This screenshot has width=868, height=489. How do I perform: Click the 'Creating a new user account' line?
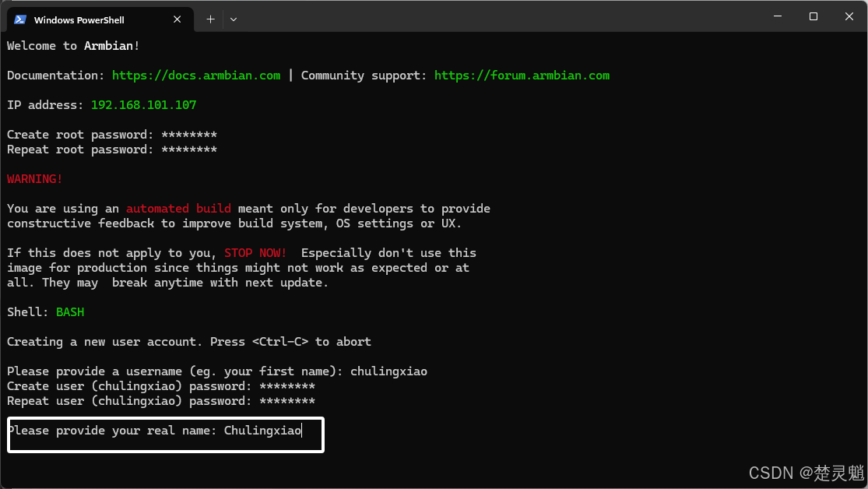(188, 342)
